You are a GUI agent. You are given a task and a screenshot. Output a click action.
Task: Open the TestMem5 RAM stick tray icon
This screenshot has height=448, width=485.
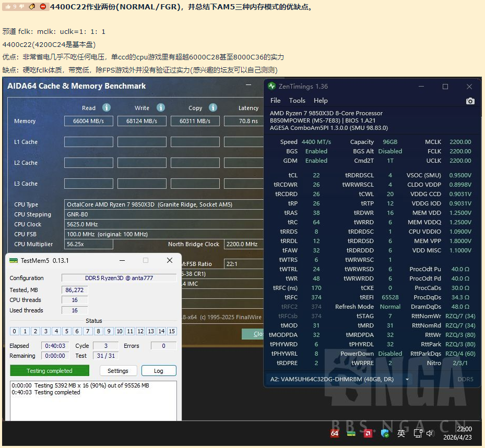click(351, 433)
